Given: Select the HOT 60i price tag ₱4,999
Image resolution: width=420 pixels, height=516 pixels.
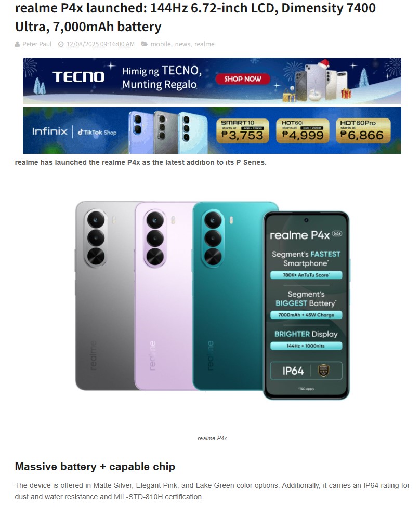Looking at the screenshot, I should [303, 130].
